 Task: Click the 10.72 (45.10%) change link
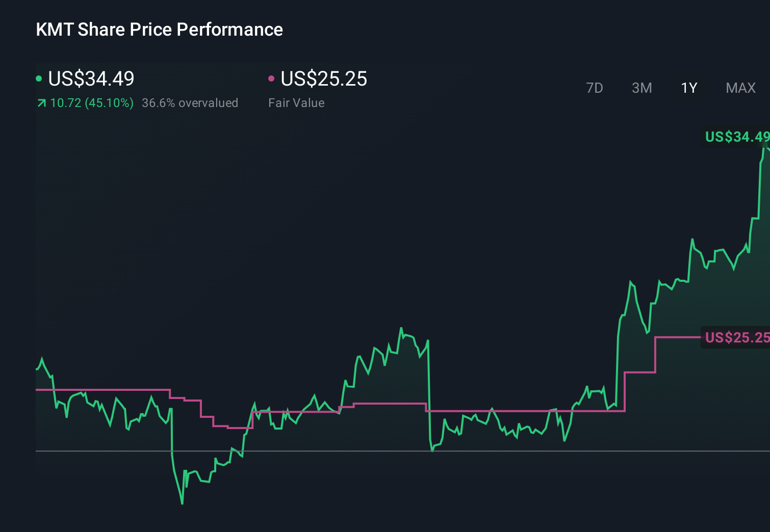point(91,102)
